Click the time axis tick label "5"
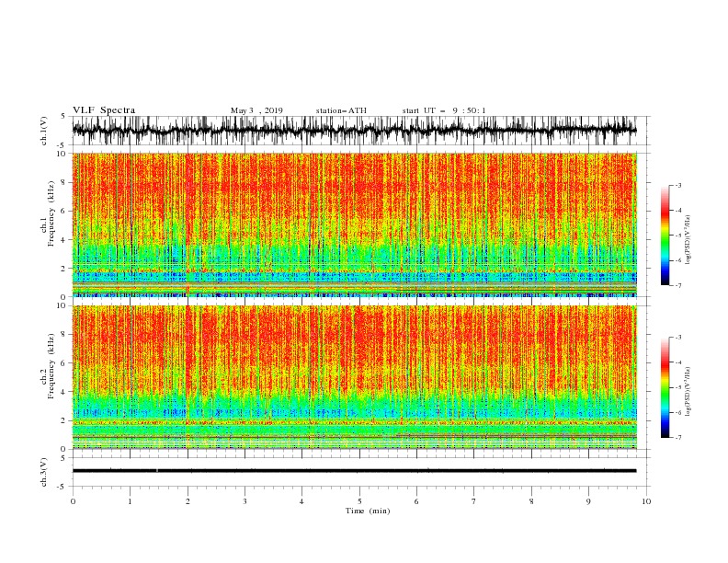Viewport: 728px width, 563px height. pyautogui.click(x=359, y=501)
